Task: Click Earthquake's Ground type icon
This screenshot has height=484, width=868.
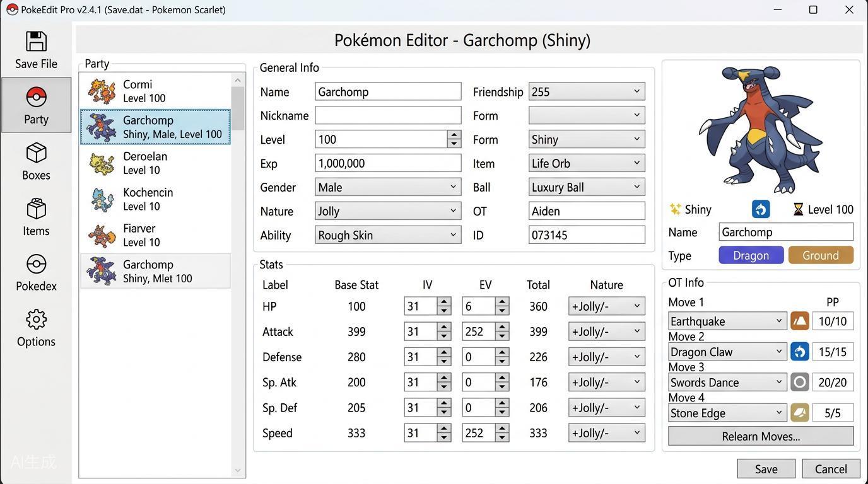Action: [799, 321]
